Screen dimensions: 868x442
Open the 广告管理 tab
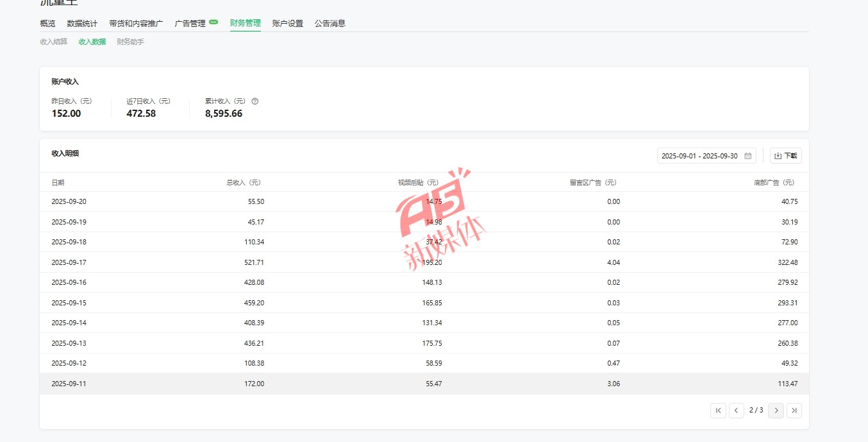tap(190, 24)
